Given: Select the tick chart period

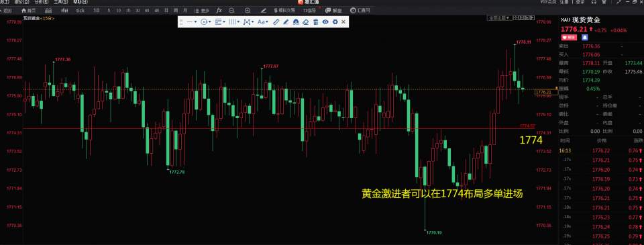Looking at the screenshot, I should coord(80,10).
